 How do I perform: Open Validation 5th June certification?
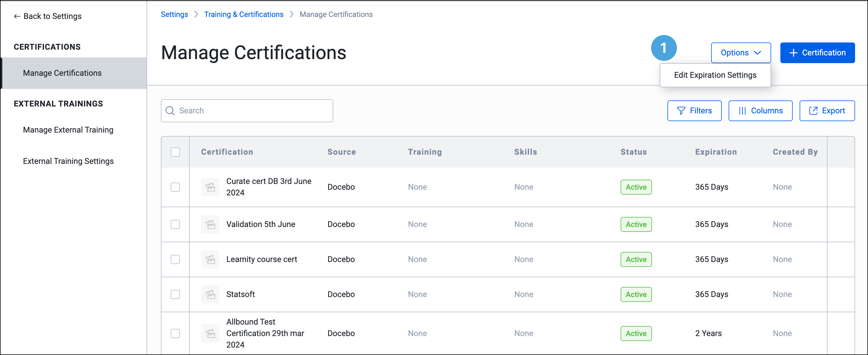261,224
